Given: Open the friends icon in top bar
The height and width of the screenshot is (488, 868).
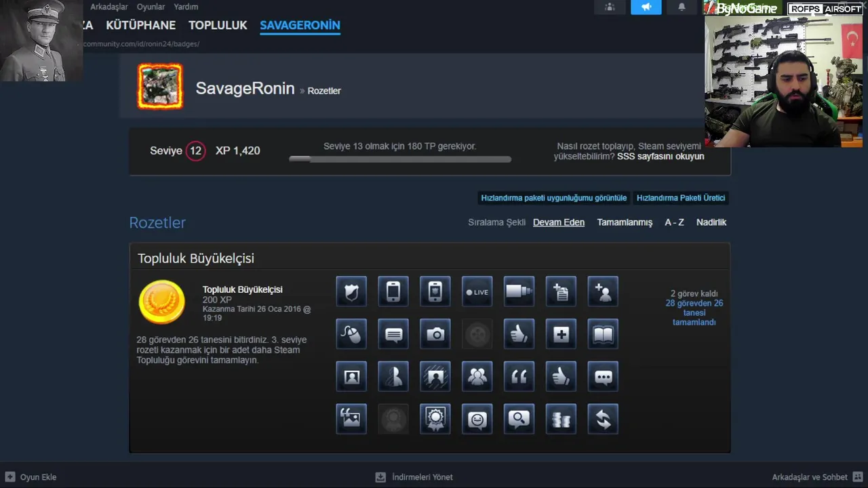Looking at the screenshot, I should coord(610,7).
